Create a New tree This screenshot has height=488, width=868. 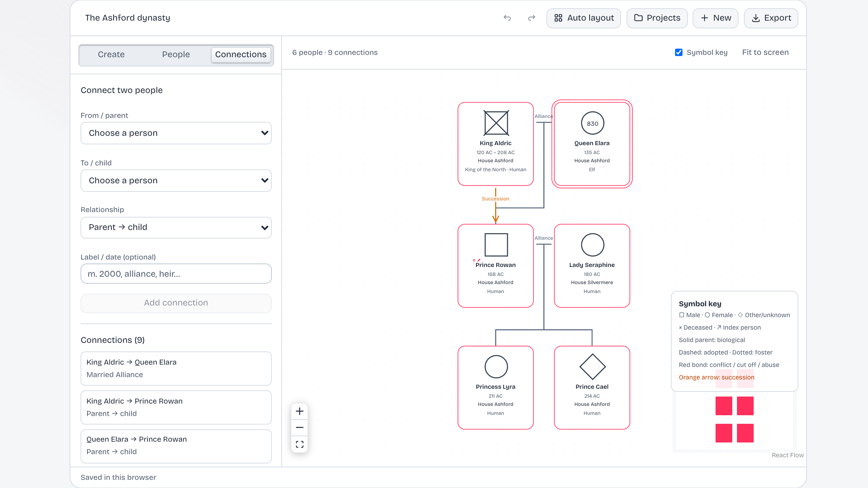[x=715, y=18]
